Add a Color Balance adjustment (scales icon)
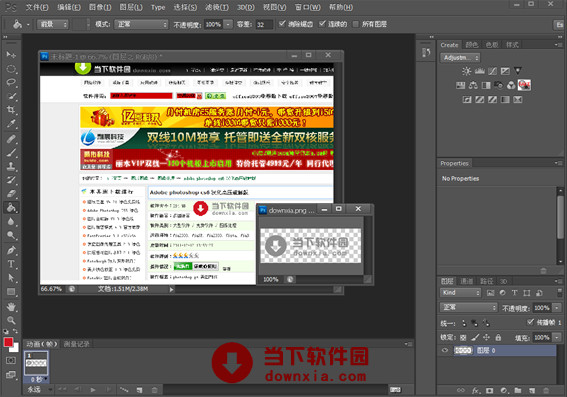 pos(473,85)
